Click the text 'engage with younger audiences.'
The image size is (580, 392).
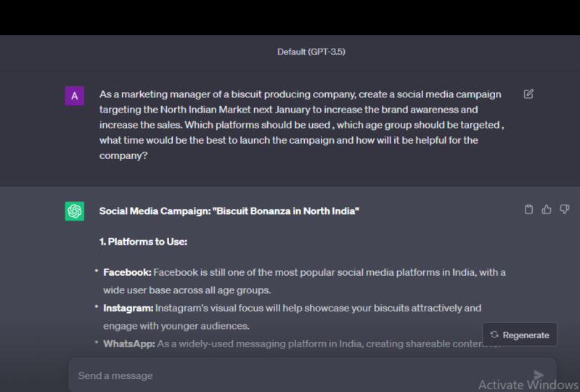pyautogui.click(x=176, y=326)
